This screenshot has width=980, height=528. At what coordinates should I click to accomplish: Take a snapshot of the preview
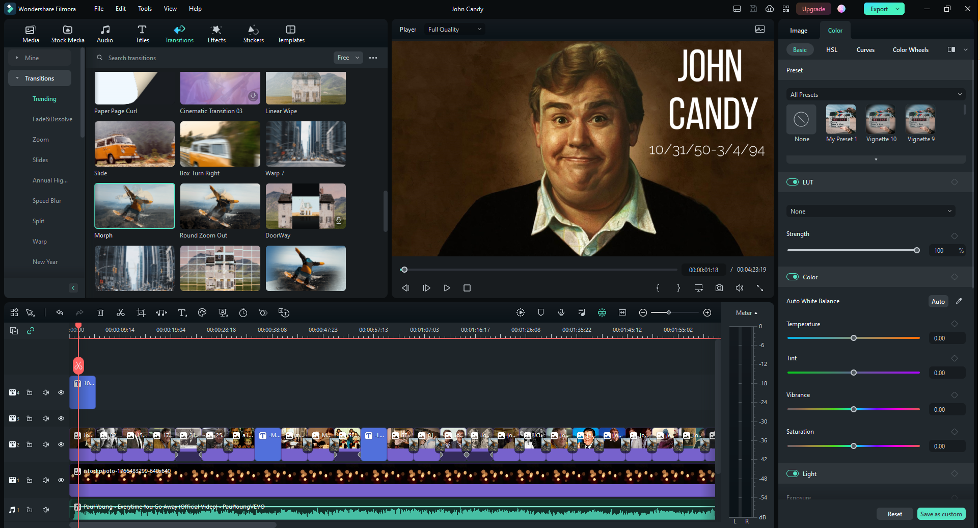click(x=719, y=288)
